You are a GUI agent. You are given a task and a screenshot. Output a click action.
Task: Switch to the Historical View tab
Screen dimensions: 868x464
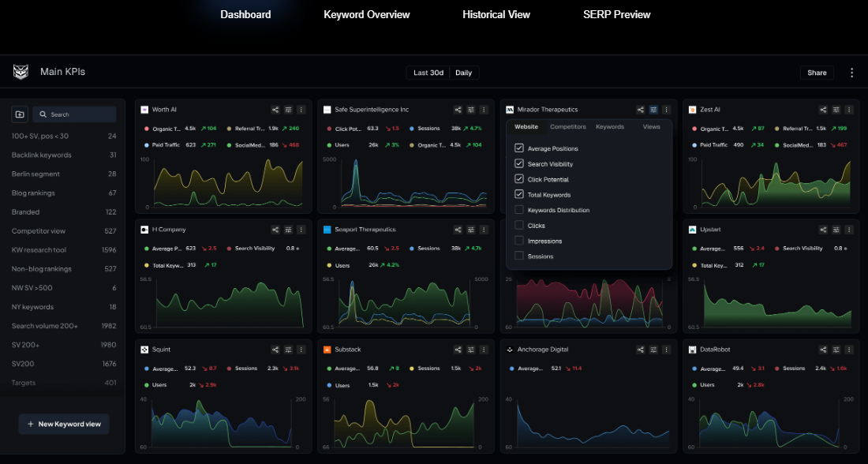coord(496,14)
